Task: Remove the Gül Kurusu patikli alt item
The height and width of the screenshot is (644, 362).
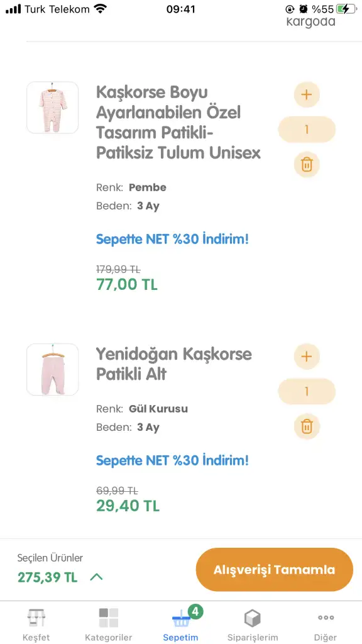Action: (x=307, y=427)
